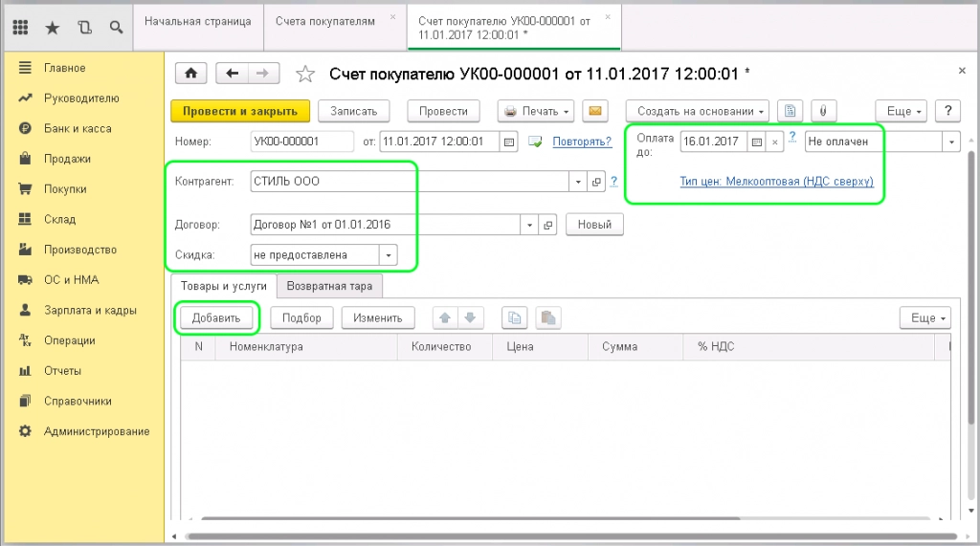The height and width of the screenshot is (546, 980).
Task: Open Favorites star in top toolbar
Action: pos(53,28)
